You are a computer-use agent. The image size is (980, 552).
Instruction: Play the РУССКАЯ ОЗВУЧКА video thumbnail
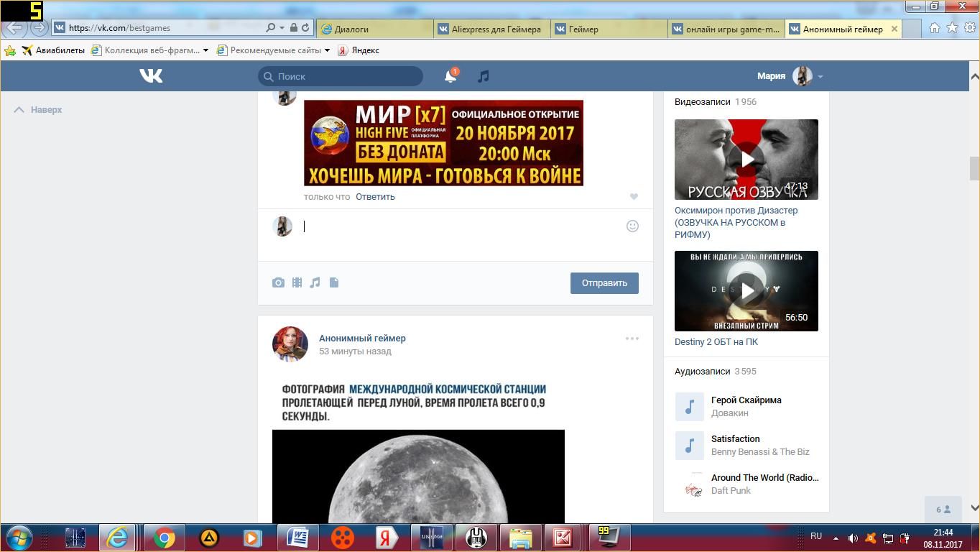click(746, 160)
